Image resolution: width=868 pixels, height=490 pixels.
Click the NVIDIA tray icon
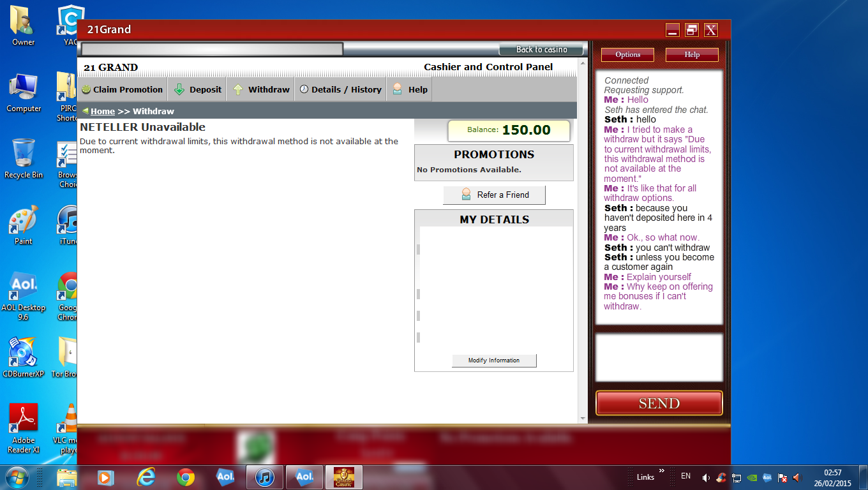752,477
